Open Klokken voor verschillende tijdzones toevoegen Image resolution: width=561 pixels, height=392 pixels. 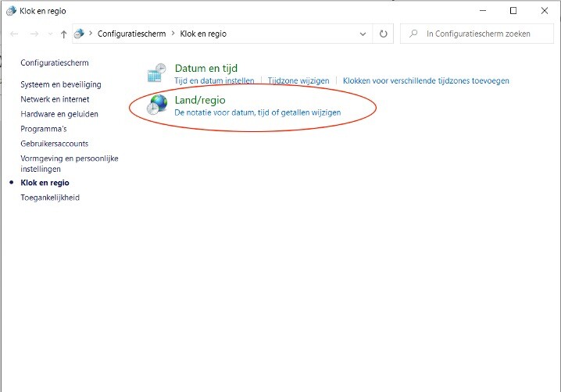[x=426, y=81]
